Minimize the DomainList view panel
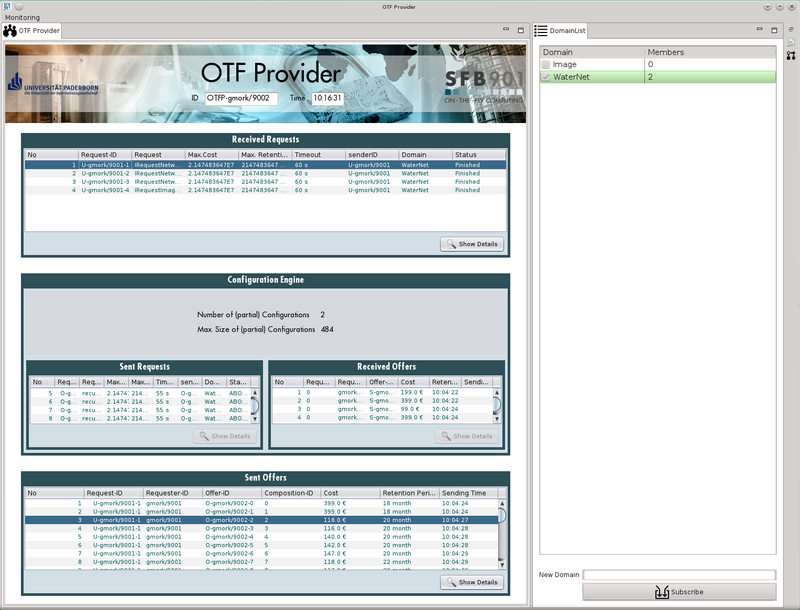The image size is (800, 610). (x=759, y=30)
